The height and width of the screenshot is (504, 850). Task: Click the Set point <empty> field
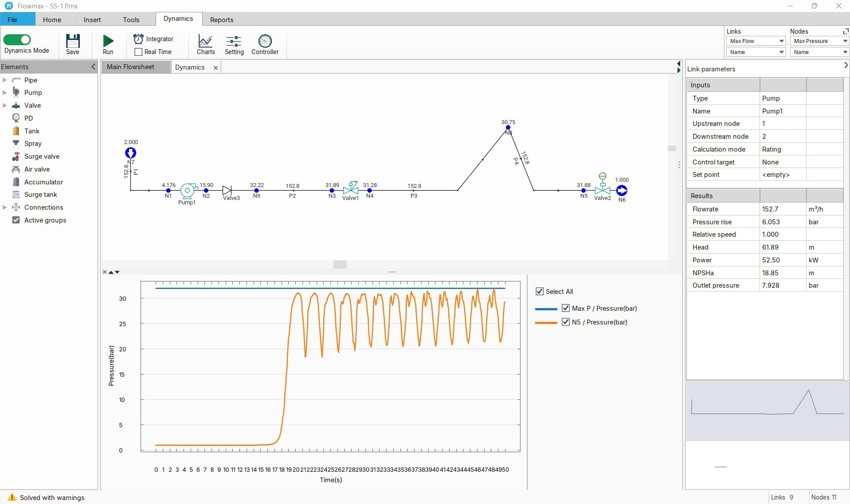[782, 175]
